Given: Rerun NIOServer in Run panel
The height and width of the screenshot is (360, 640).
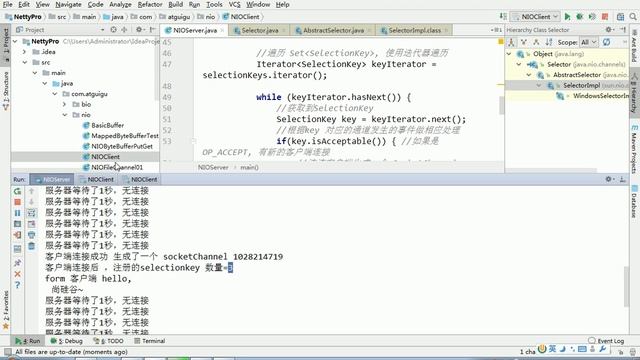Looking at the screenshot, I should click(18, 191).
